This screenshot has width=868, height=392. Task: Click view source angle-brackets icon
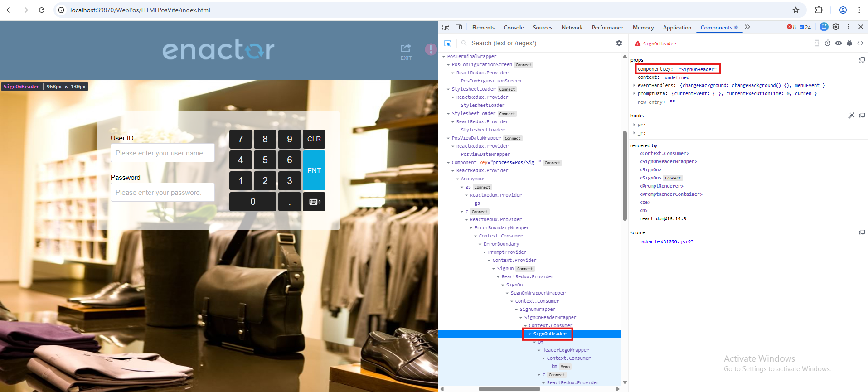[x=860, y=43]
